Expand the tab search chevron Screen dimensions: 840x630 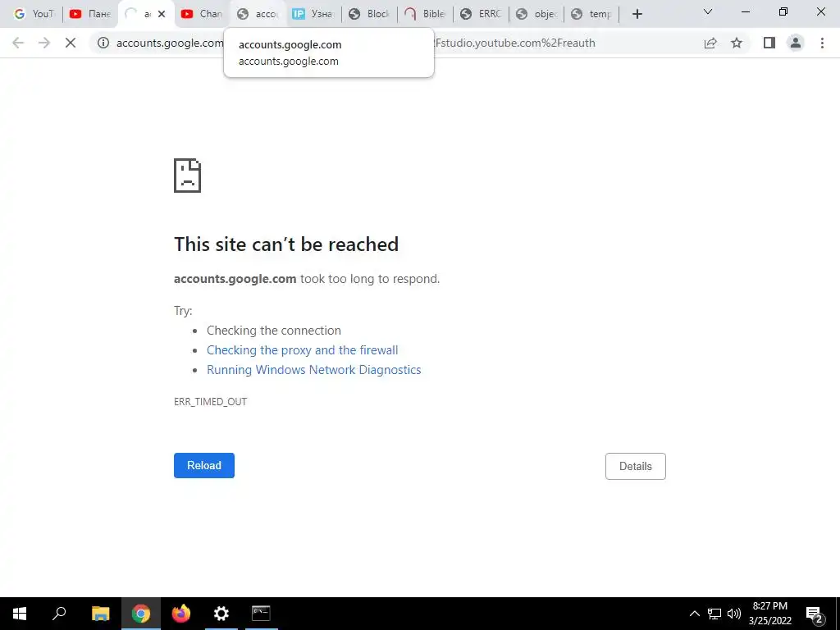708,11
